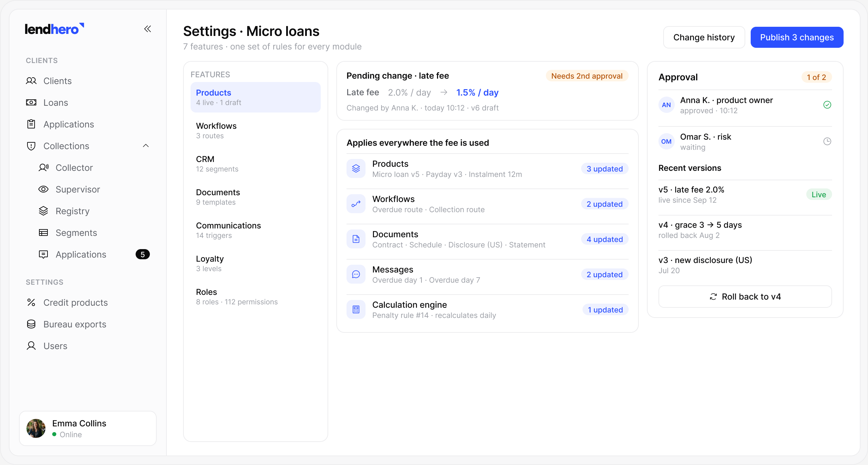Collapse the Collections submenu chevron
Viewport: 868px width, 465px height.
click(146, 146)
